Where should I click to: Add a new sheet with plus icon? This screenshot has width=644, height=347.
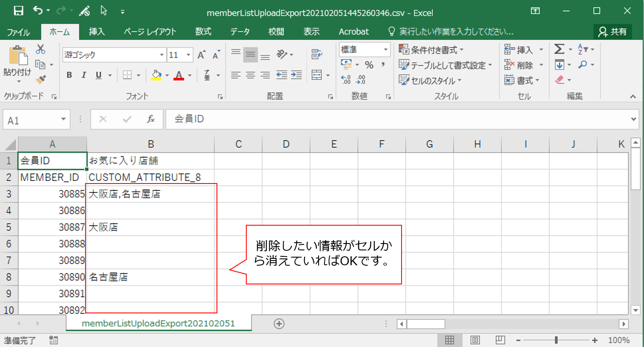click(279, 324)
